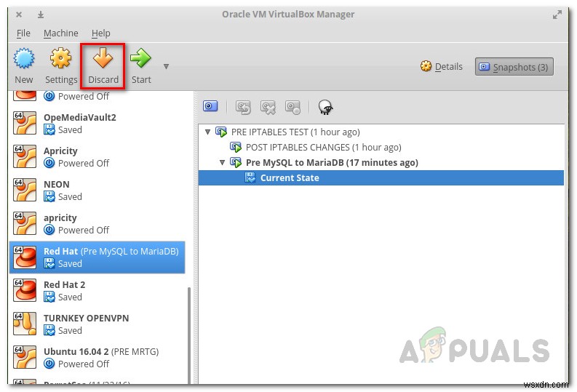Click the POST IPTABLES CHANGES snapshot icon
The width and height of the screenshot is (577, 392).
236,147
